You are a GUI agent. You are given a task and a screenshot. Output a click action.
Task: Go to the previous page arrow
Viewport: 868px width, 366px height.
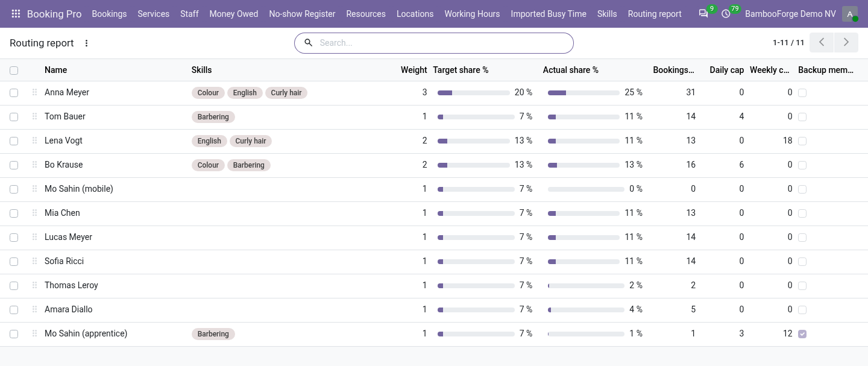click(x=822, y=42)
